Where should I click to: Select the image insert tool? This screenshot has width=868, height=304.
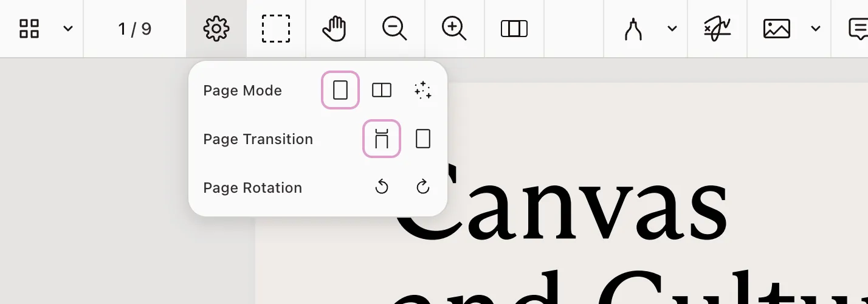click(x=777, y=29)
